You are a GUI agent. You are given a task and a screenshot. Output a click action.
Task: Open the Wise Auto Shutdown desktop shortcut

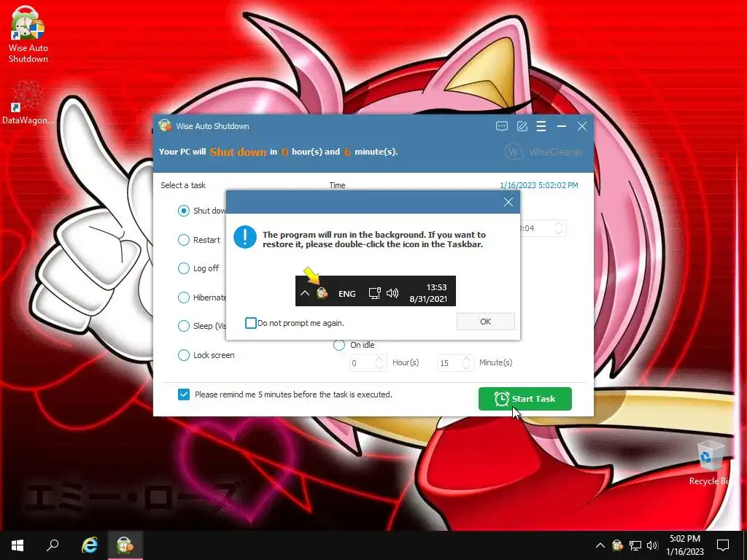coord(28,35)
